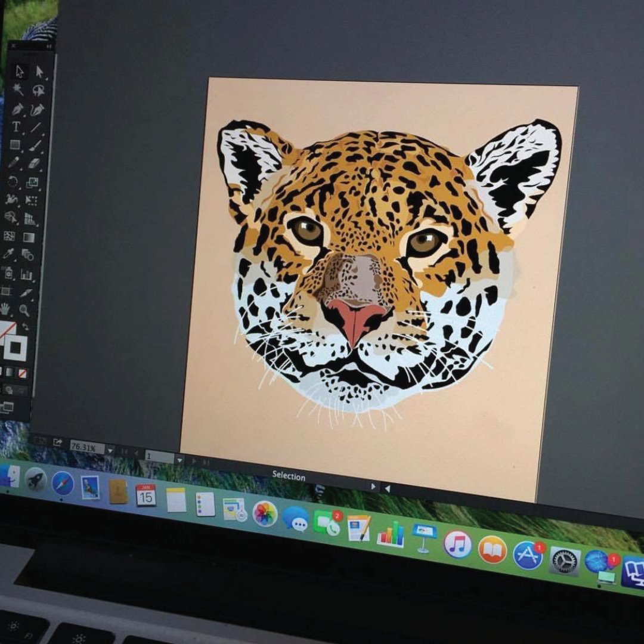Set paint to None using red-slash button
Screen dimensions: 644x644
click(22, 373)
